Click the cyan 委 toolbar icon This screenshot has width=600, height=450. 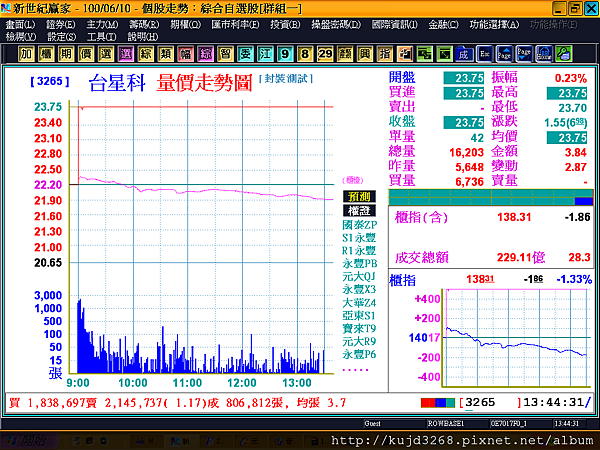245,54
